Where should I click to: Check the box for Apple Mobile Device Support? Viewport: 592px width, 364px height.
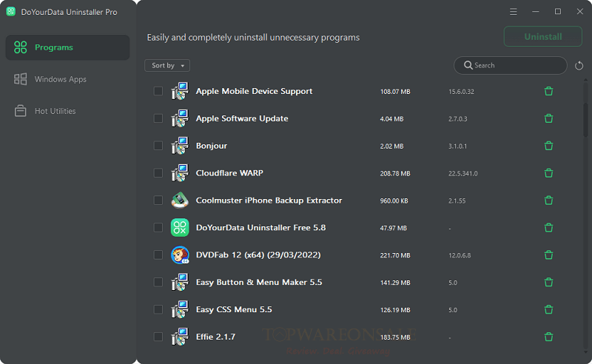[x=158, y=91]
